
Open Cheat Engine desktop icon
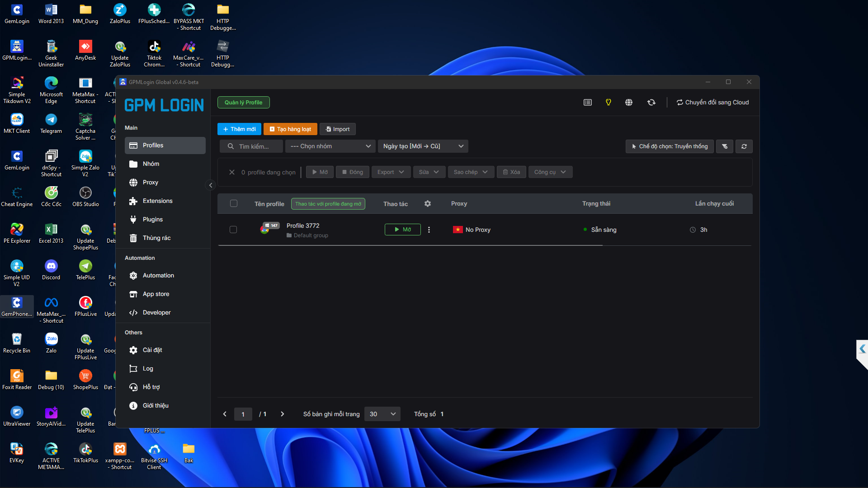pos(17,197)
